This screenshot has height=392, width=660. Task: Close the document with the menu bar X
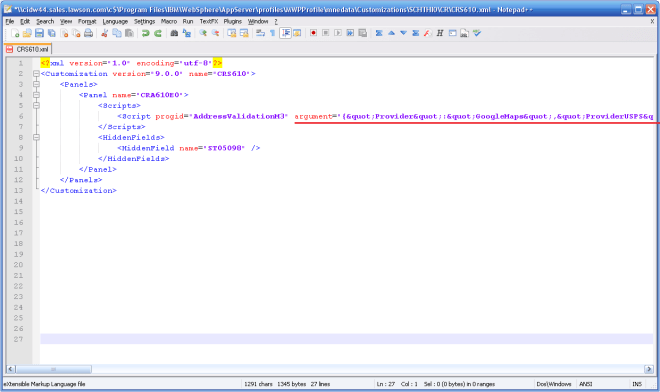[x=652, y=21]
